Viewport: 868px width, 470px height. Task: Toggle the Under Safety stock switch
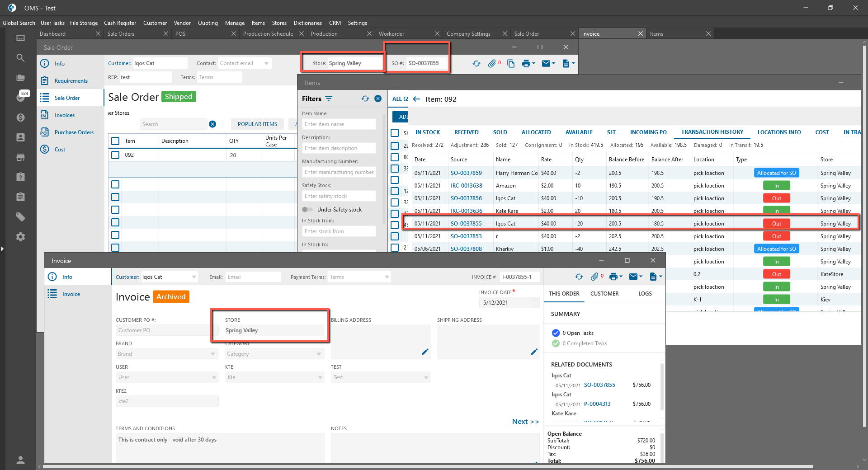pyautogui.click(x=307, y=210)
